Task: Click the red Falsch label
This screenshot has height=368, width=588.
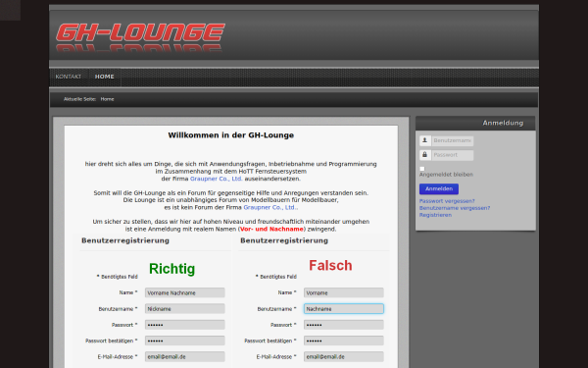Action: tap(330, 266)
